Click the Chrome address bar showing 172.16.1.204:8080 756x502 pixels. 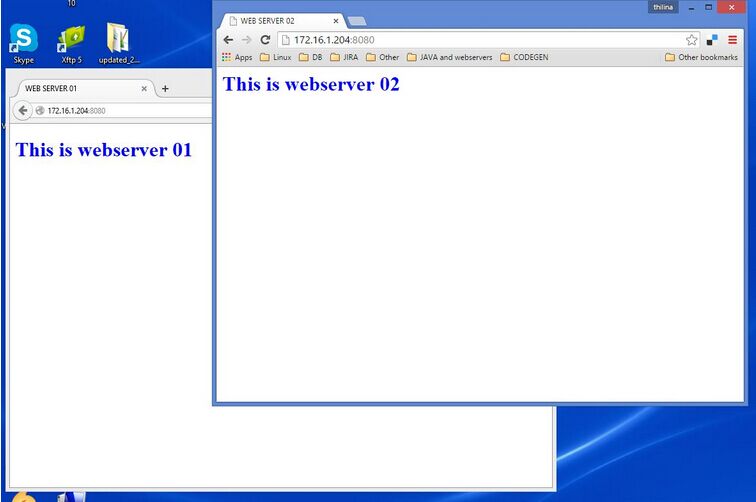(x=488, y=40)
